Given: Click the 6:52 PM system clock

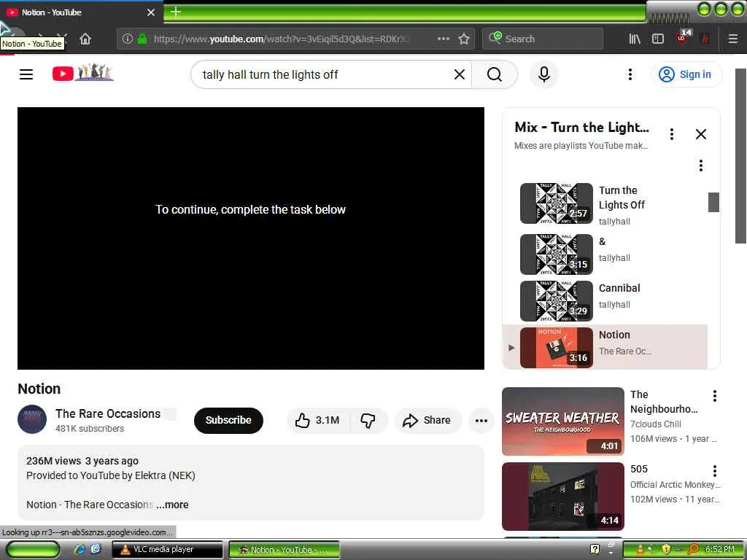Looking at the screenshot, I should 720,550.
